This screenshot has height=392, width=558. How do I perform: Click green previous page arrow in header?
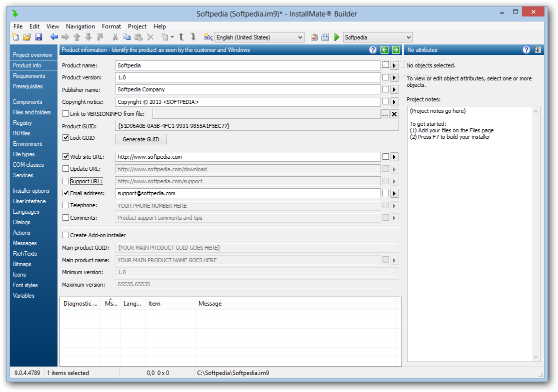pos(384,50)
